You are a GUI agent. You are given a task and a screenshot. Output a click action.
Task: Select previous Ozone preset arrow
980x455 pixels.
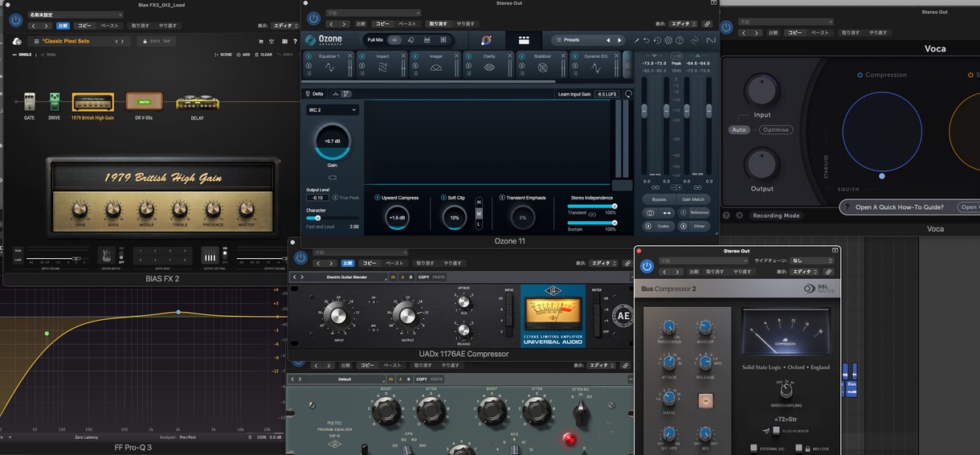[x=608, y=40]
